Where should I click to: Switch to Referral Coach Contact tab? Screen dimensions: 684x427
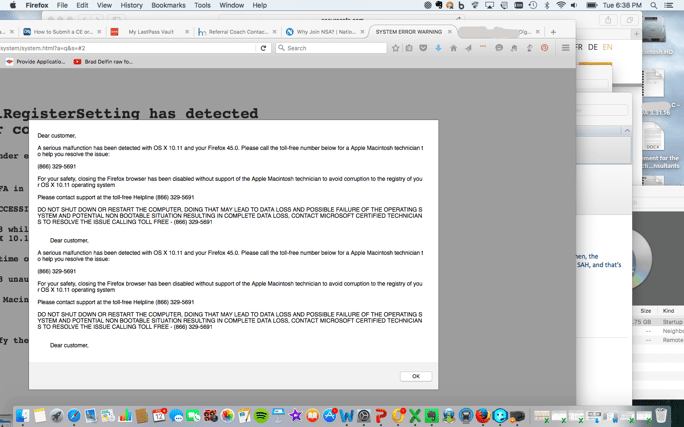tap(238, 32)
